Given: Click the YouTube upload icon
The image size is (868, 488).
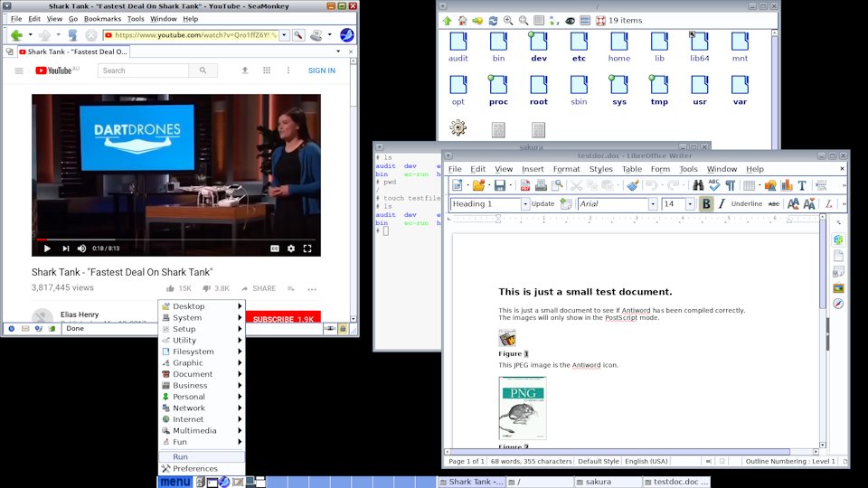Looking at the screenshot, I should point(245,70).
